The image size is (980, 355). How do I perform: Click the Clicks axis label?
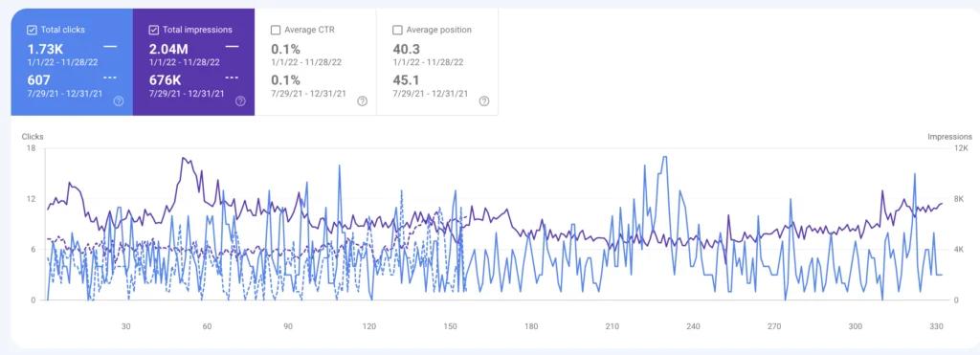point(33,136)
